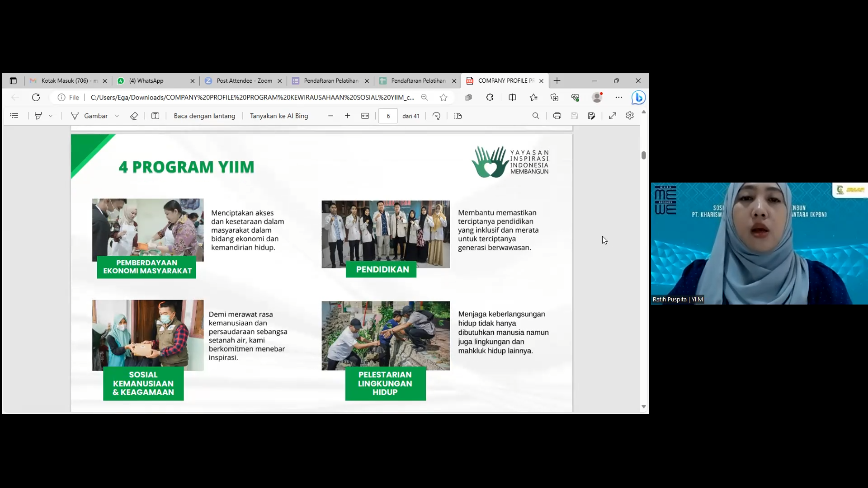Viewport: 868px width, 488px height.
Task: Expand the highlight color dropdown arrow
Action: pos(51,116)
